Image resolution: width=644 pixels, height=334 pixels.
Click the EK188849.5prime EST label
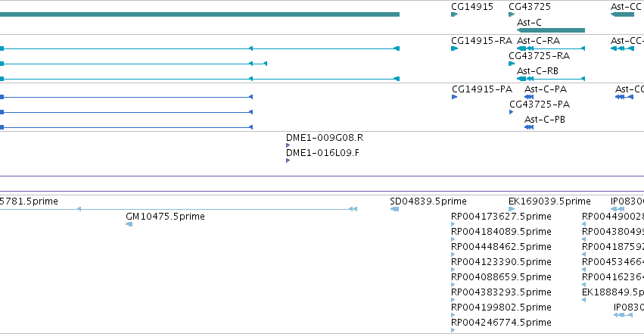click(x=613, y=292)
